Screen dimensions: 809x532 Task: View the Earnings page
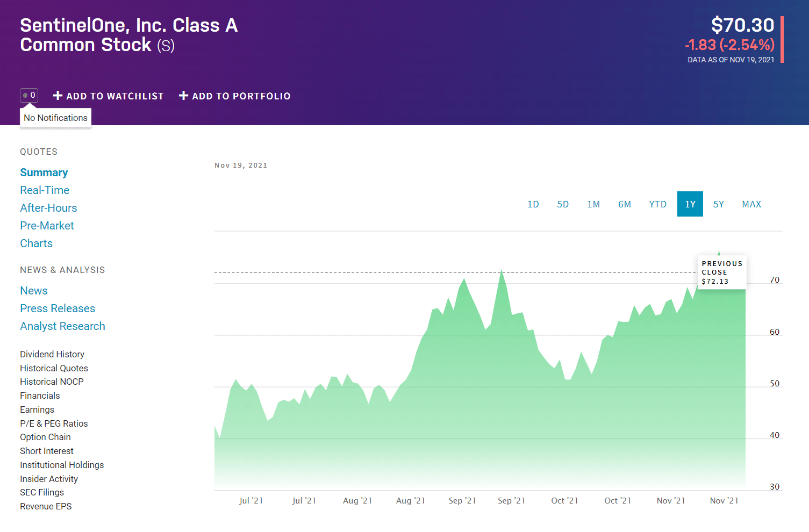37,409
